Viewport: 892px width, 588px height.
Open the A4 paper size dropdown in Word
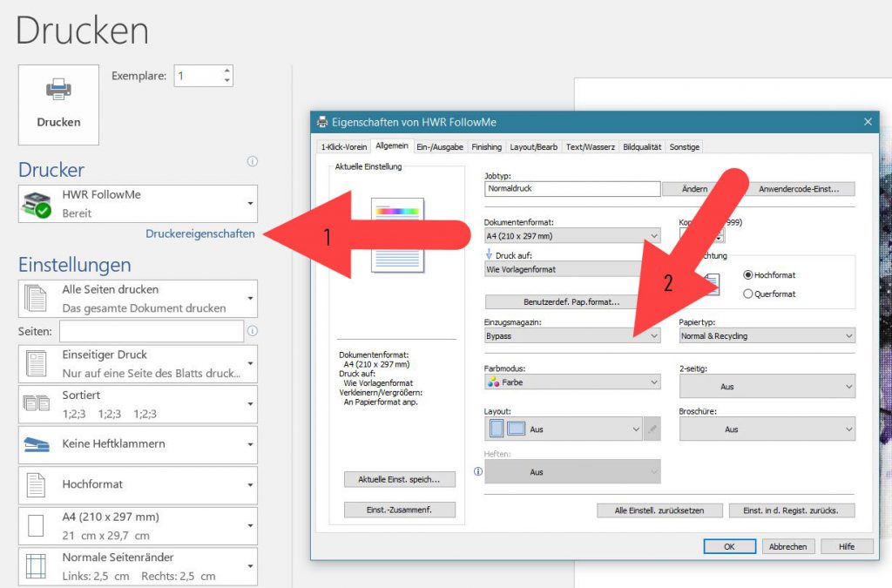click(x=138, y=526)
